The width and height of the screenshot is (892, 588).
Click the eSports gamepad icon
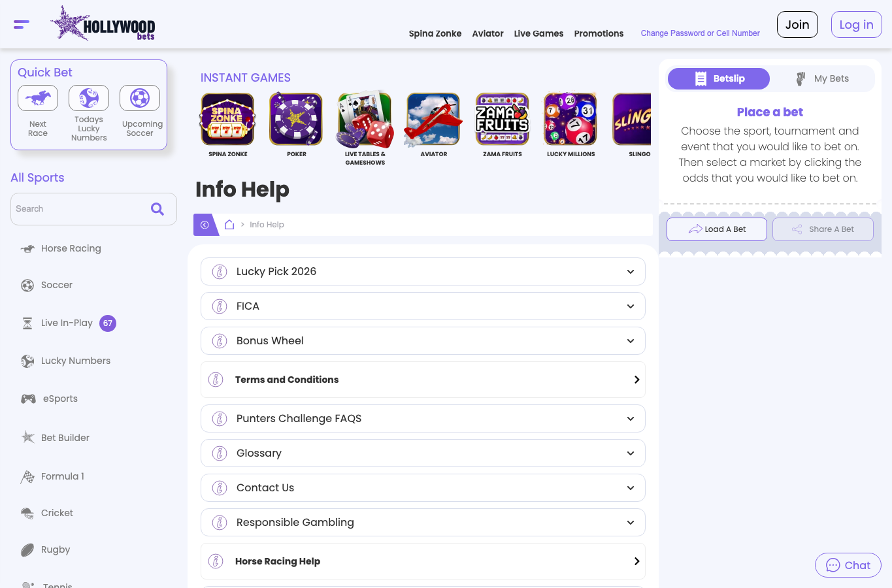pos(28,399)
